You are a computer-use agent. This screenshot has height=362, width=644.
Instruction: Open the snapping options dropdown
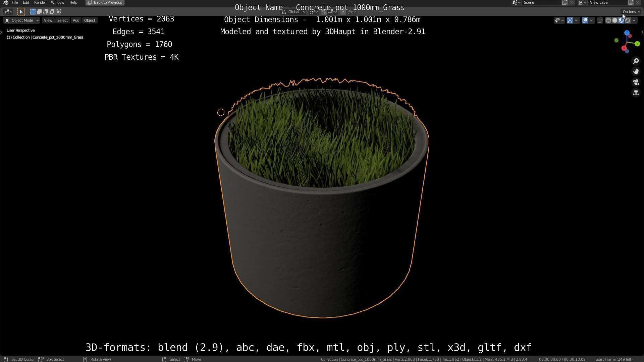332,12
